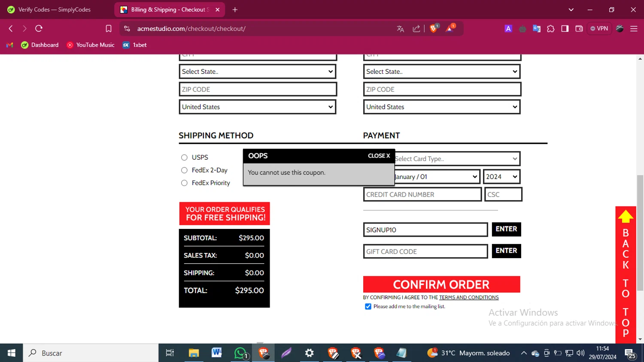Open the expiration year 2024 dropdown
The width and height of the screenshot is (644, 362).
(x=502, y=176)
